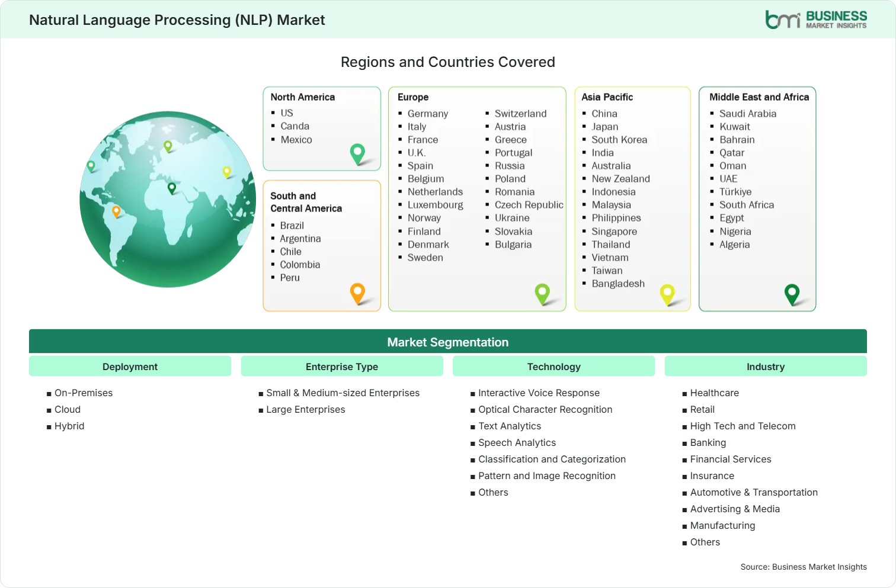Select Czech Republic in the Europe list

[529, 205]
